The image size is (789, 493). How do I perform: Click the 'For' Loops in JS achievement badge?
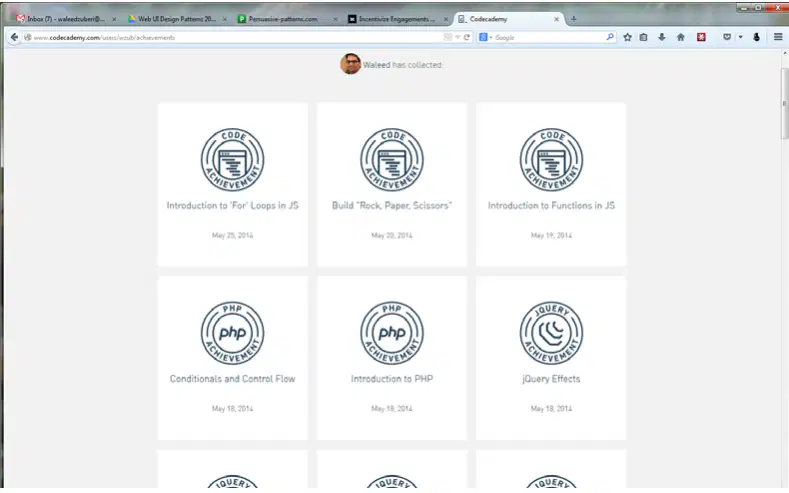click(x=232, y=159)
